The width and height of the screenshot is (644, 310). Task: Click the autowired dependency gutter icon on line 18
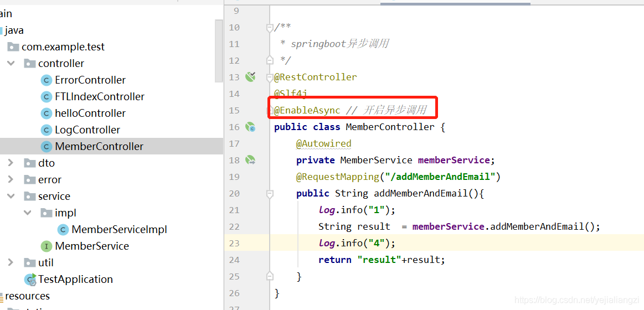pyautogui.click(x=250, y=160)
